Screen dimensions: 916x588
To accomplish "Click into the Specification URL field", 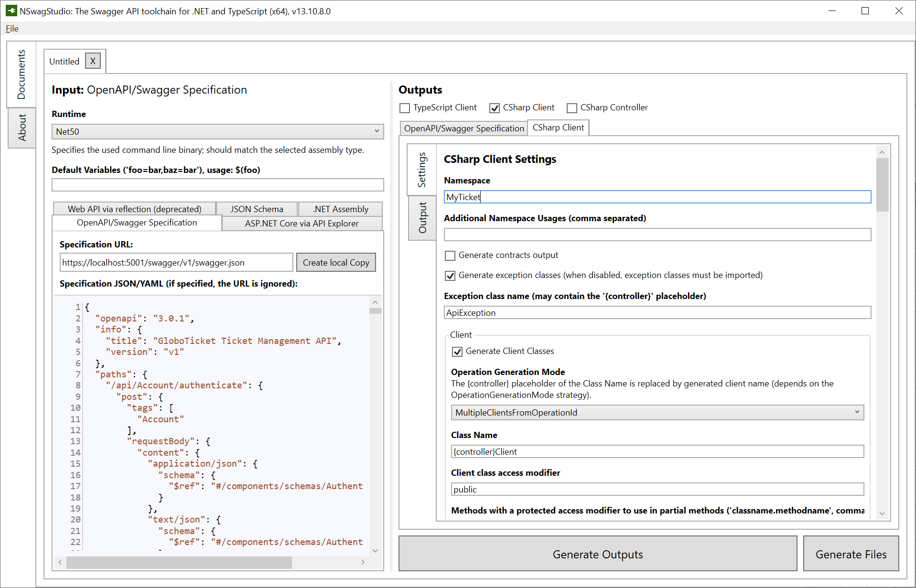I will point(176,263).
